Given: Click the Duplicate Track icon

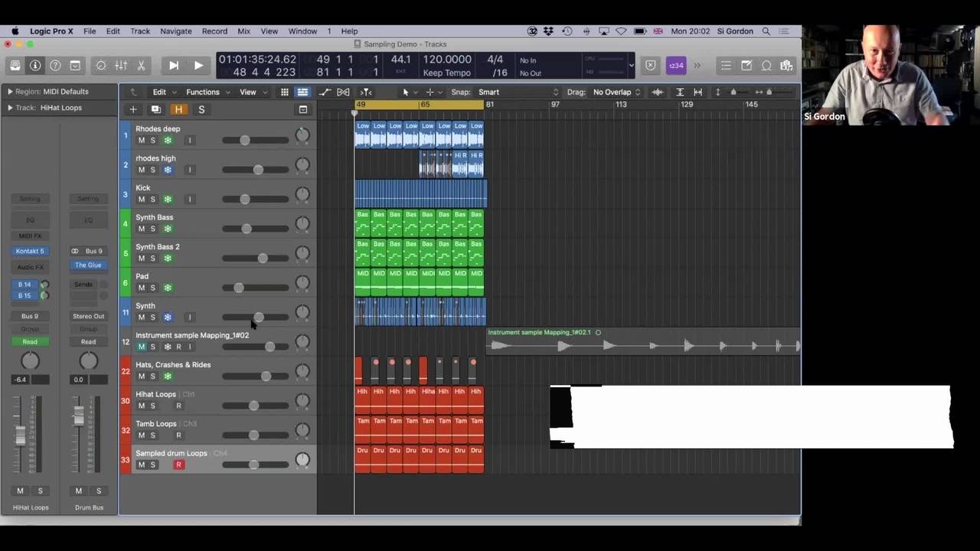Looking at the screenshot, I should [155, 109].
